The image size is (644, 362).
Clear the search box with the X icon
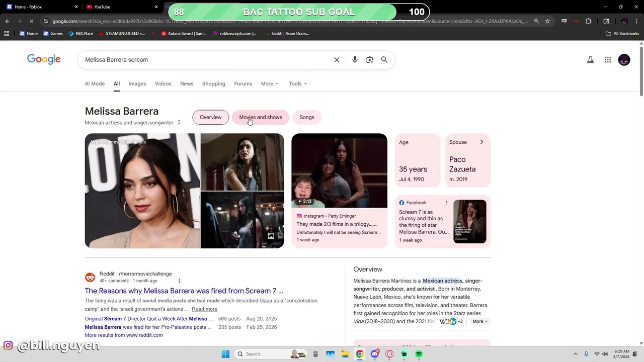[x=337, y=60]
